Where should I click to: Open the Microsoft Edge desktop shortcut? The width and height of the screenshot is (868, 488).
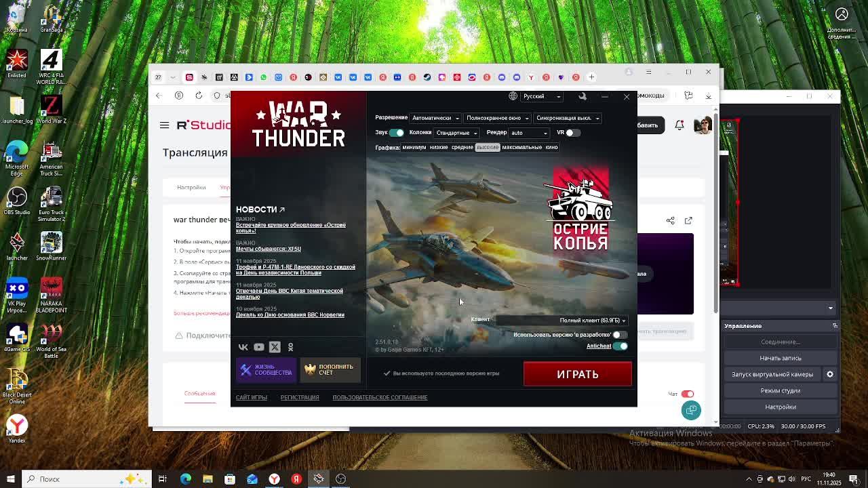(17, 158)
